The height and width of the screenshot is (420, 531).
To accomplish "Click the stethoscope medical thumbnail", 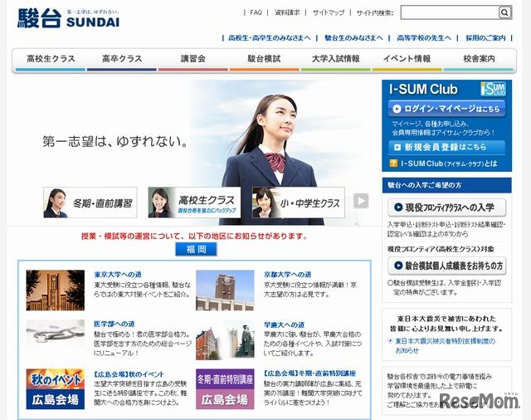I will pyautogui.click(x=56, y=334).
